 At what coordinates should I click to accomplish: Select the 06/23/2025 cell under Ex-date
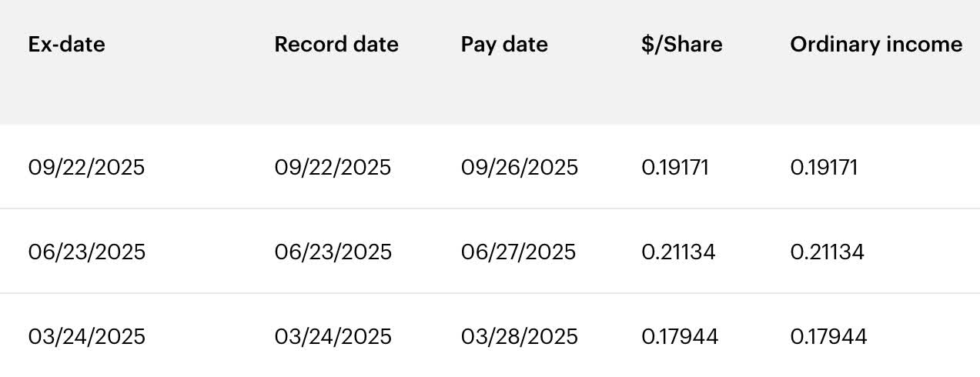[86, 252]
